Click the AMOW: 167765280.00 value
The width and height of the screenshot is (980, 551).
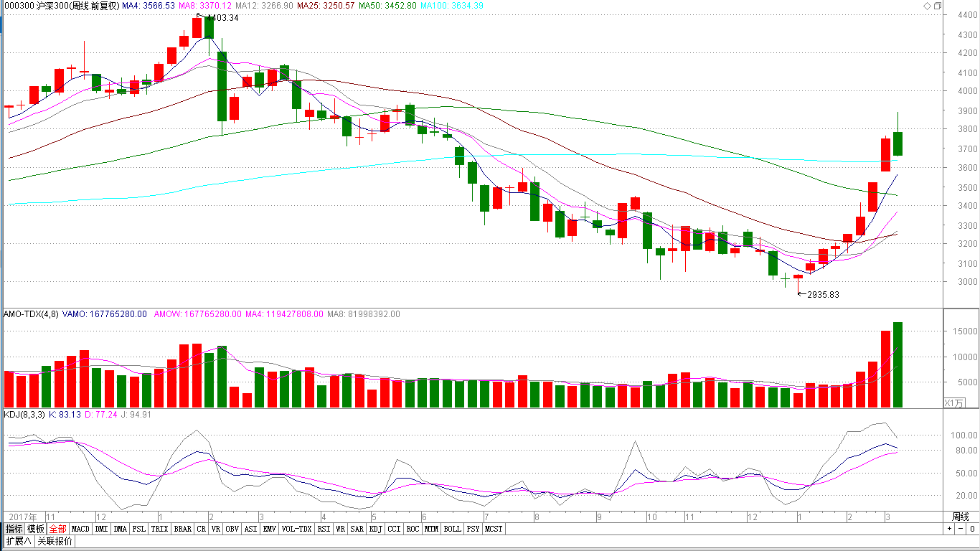[x=199, y=314]
